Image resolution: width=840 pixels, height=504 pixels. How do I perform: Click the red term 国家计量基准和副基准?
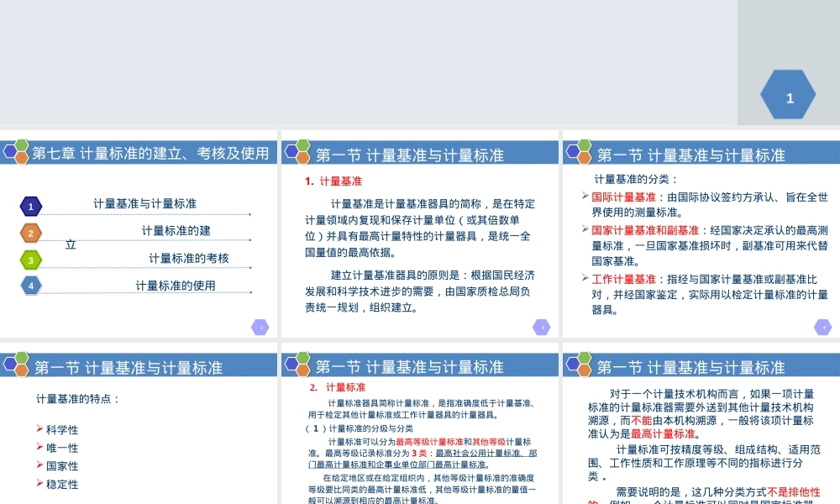click(x=645, y=230)
